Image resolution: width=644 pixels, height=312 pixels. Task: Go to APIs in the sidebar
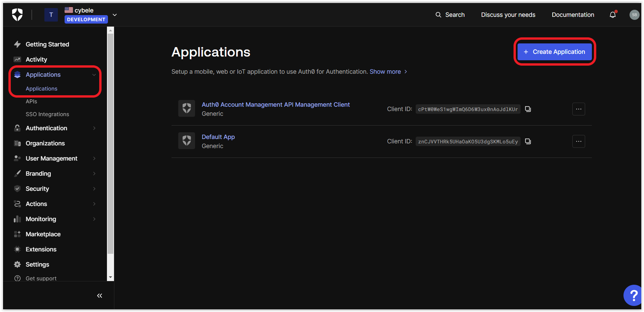31,101
